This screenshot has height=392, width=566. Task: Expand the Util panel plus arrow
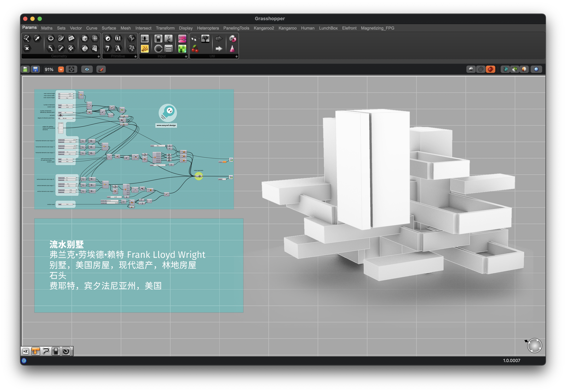(236, 56)
